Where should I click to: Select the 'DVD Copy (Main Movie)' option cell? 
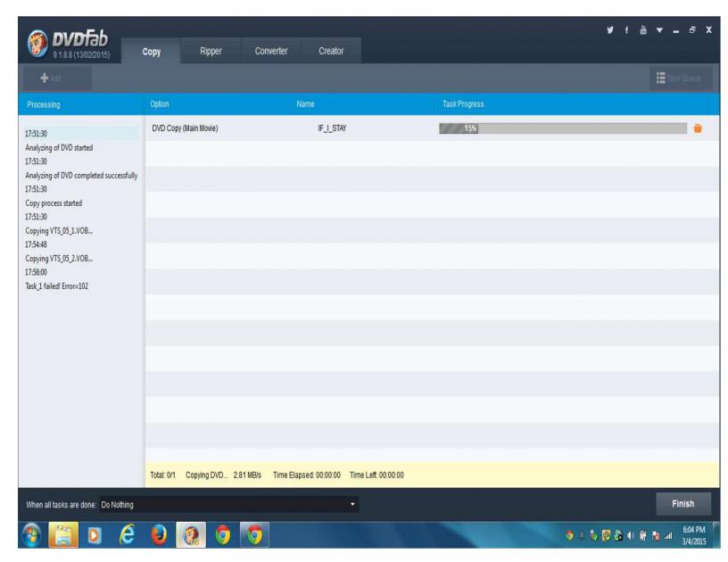pyautogui.click(x=185, y=128)
